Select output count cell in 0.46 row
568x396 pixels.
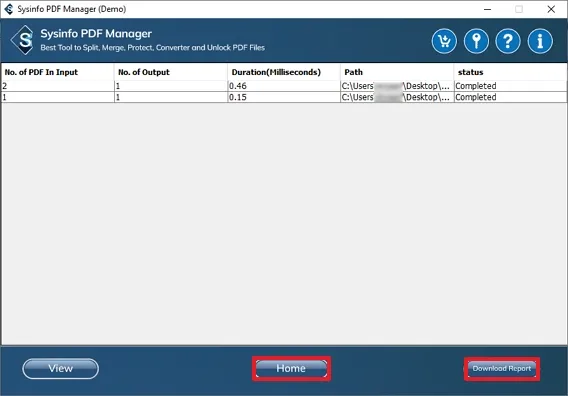(x=171, y=86)
